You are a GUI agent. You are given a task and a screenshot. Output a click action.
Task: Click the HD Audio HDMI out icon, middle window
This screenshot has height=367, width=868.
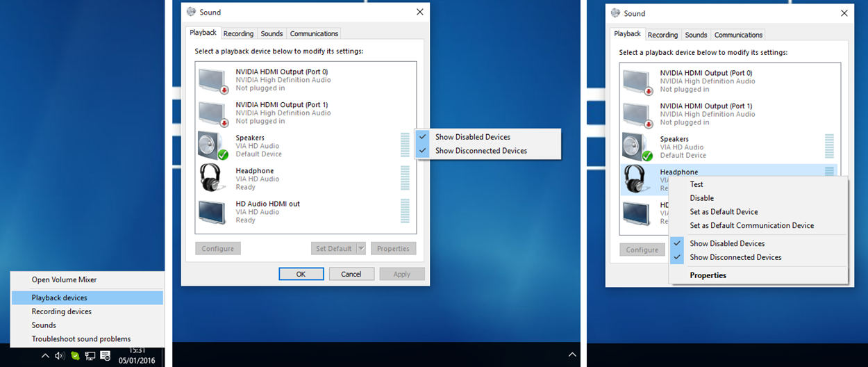coord(212,211)
